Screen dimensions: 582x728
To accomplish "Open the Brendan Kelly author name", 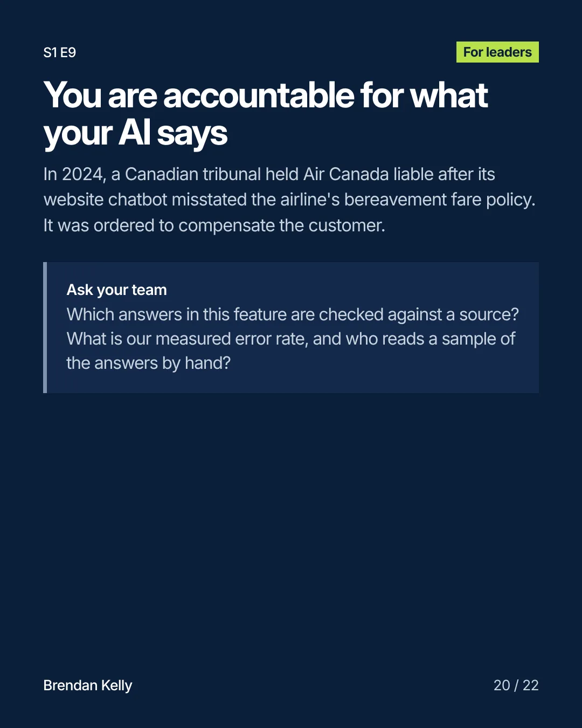I will click(87, 685).
